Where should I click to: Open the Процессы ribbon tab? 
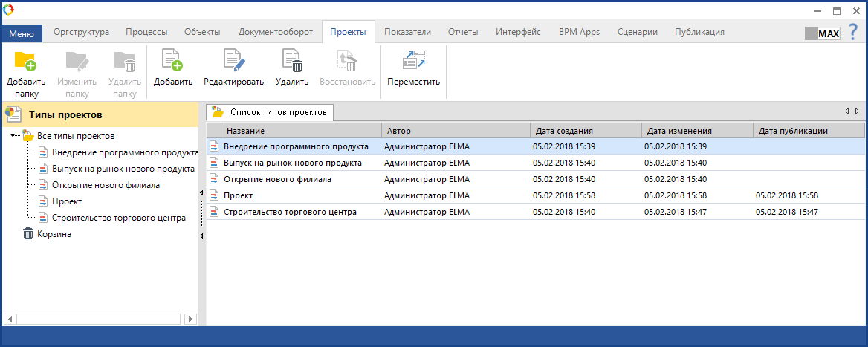click(146, 32)
